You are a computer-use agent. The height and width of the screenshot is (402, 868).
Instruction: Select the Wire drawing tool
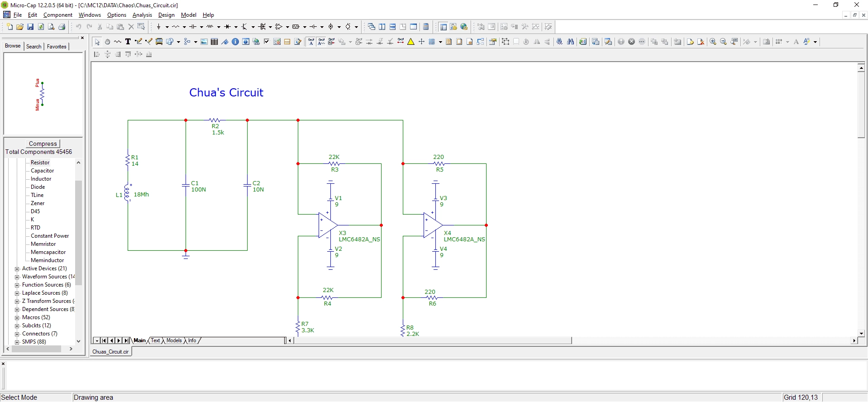coord(138,42)
